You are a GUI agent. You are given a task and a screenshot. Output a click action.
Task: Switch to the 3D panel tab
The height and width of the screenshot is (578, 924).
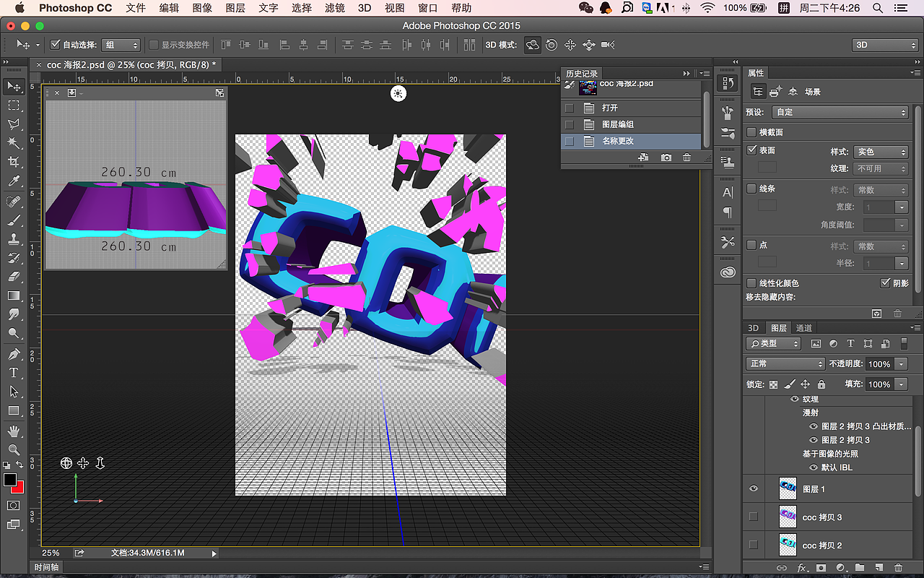click(x=754, y=328)
